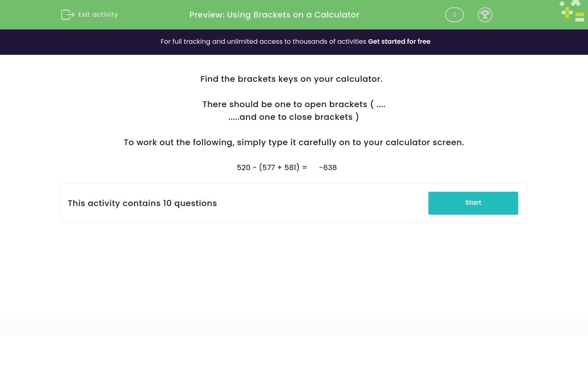The image size is (588, 368).
Task: Open the Get started for free link
Action: 399,41
